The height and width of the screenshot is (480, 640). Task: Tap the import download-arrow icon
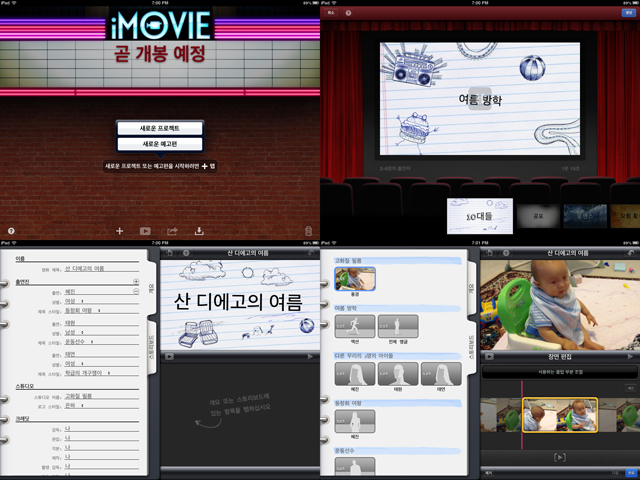coord(200,231)
